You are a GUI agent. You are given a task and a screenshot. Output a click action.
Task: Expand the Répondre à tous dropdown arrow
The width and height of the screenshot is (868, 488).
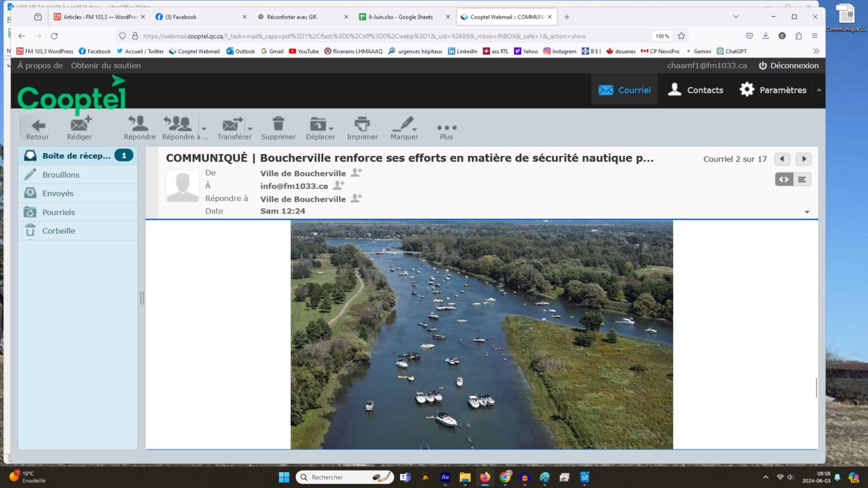204,129
